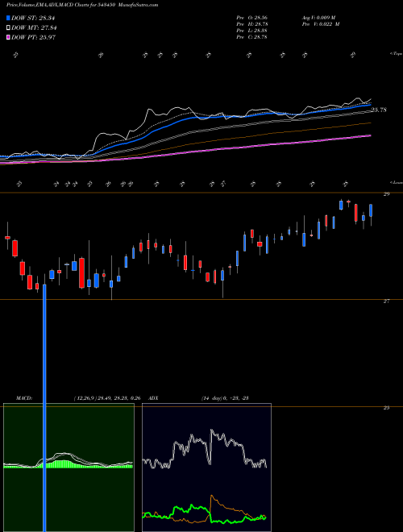Click the 'Pre H: 28.78' high value
The image size is (403, 532).
(252, 23)
